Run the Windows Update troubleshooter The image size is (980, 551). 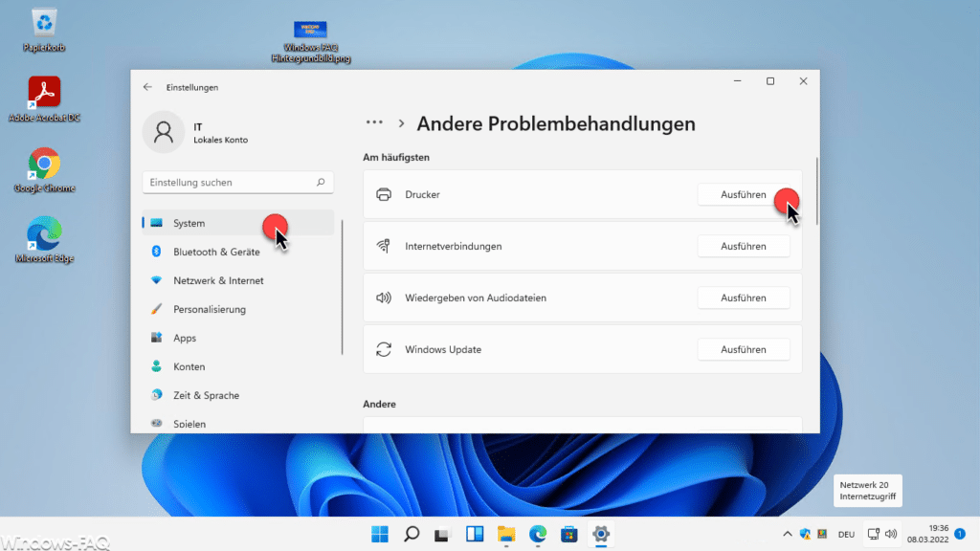743,349
